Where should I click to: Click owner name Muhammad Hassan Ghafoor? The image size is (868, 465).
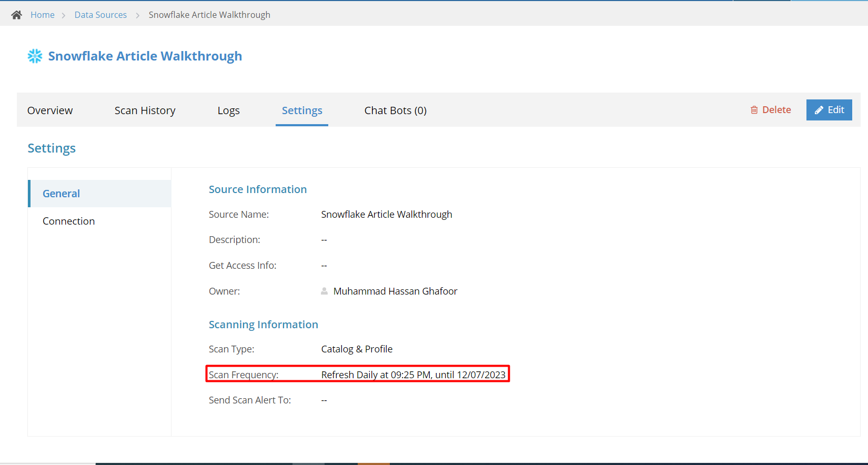396,291
